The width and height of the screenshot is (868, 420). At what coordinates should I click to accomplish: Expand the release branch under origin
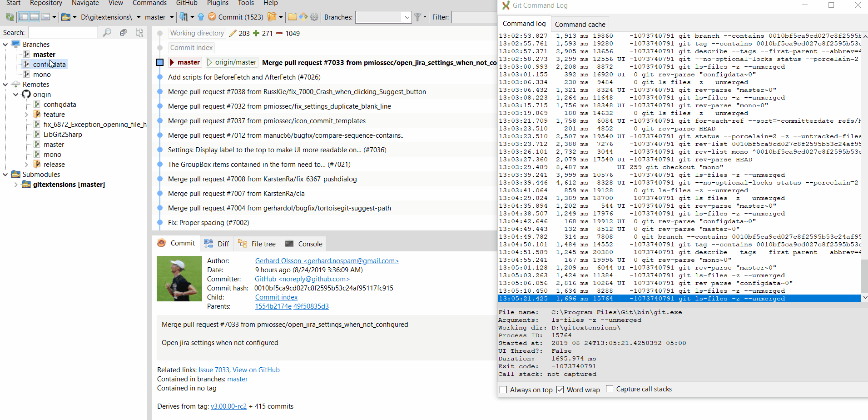coord(26,164)
